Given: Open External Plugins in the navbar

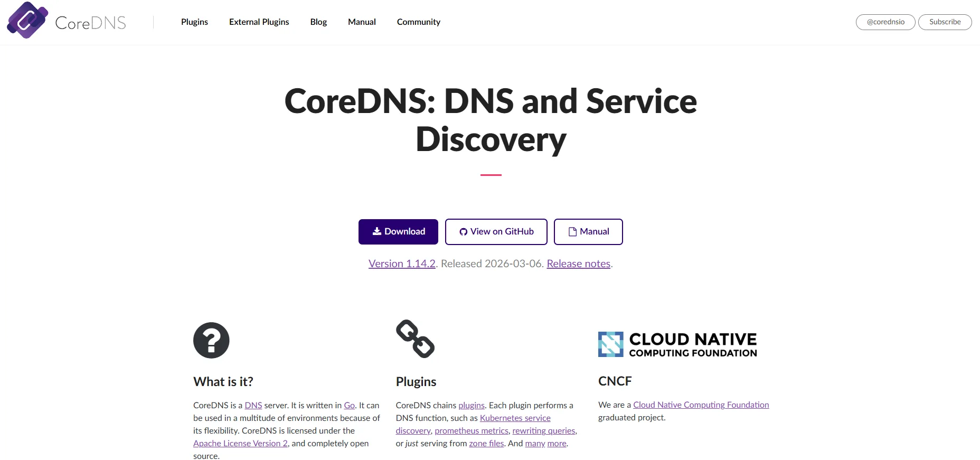Looking at the screenshot, I should point(259,22).
